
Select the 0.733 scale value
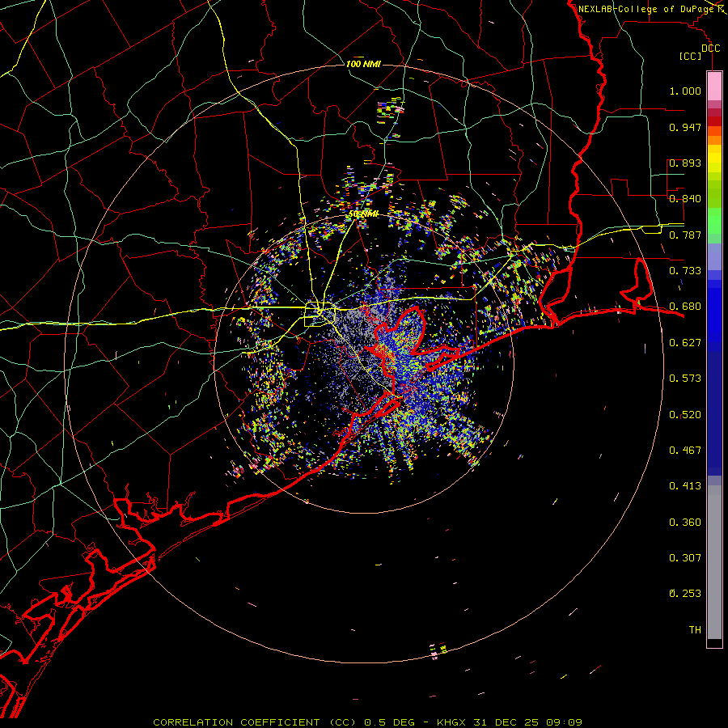point(685,271)
